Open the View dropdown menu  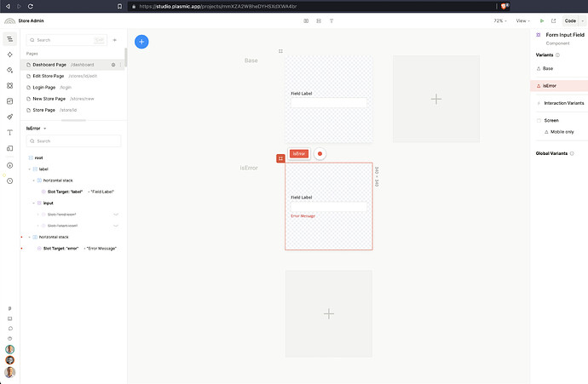[x=522, y=20]
